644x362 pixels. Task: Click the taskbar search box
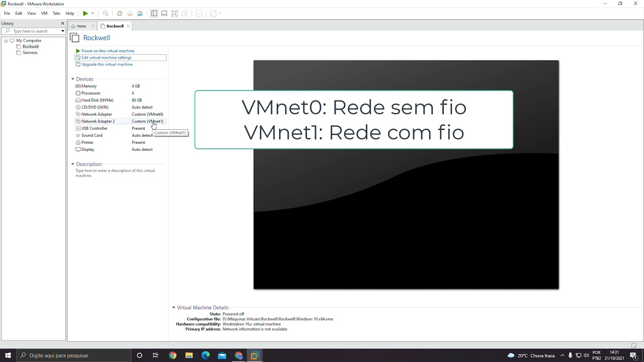tap(73, 355)
